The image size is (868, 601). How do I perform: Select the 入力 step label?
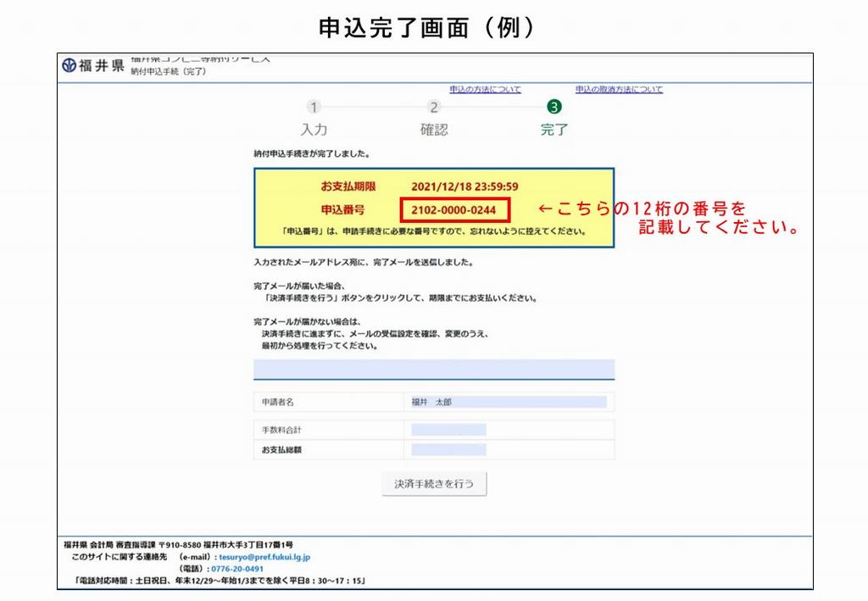(x=314, y=130)
